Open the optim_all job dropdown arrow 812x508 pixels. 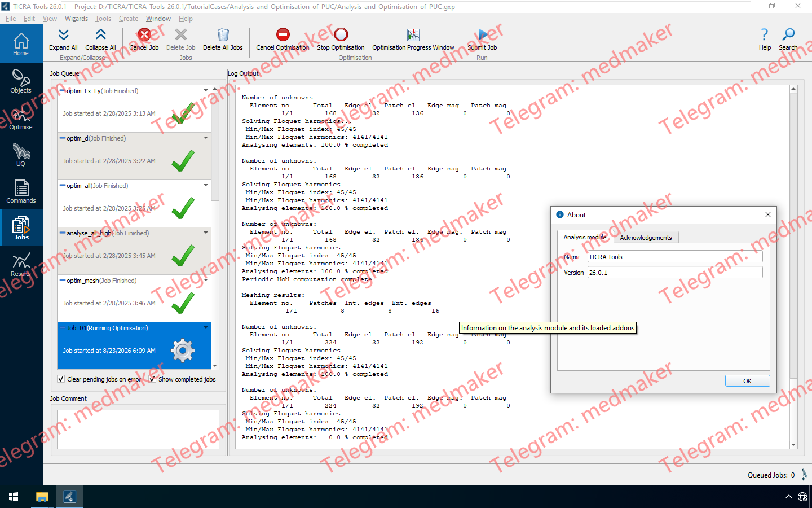[206, 185]
